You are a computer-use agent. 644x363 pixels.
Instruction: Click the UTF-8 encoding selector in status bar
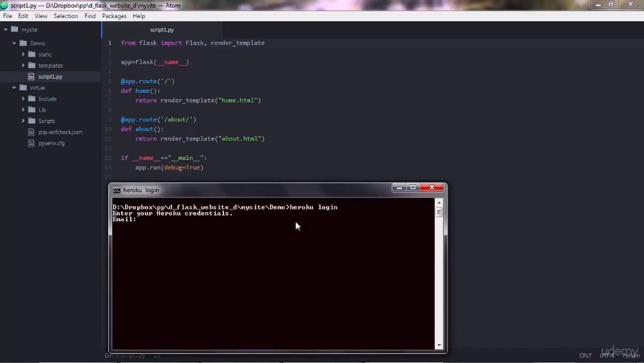(607, 355)
